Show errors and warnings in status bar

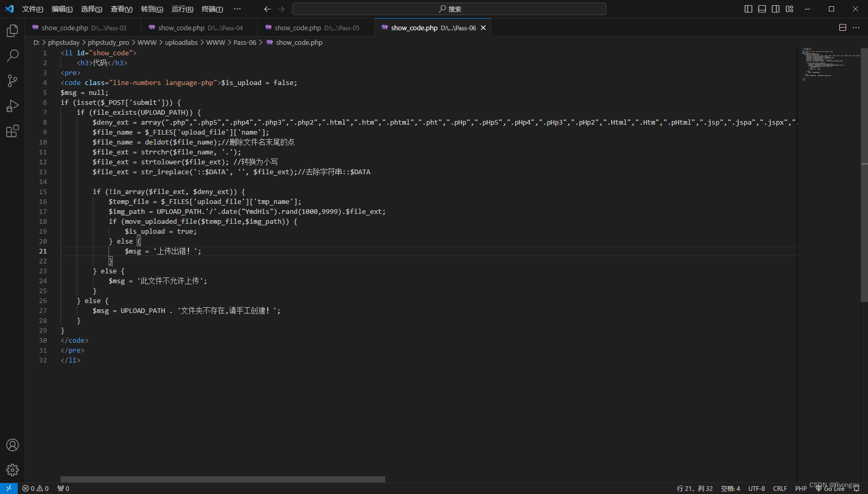pos(35,488)
